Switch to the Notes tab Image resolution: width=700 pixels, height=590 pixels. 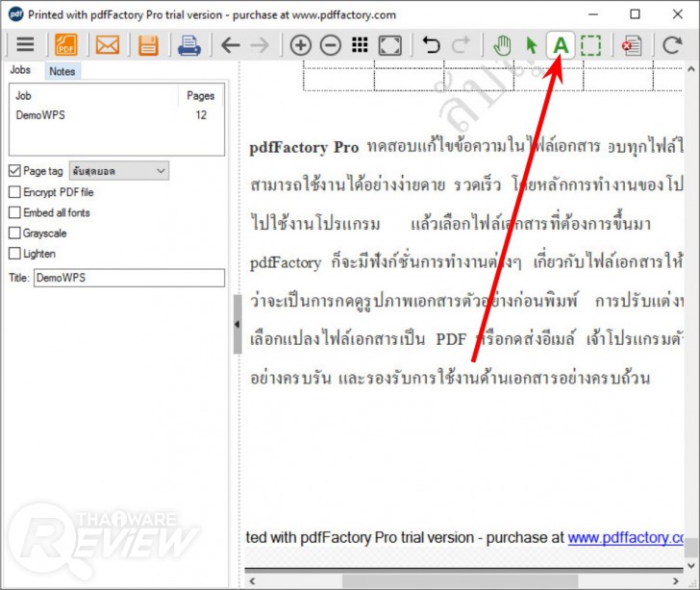click(x=62, y=71)
